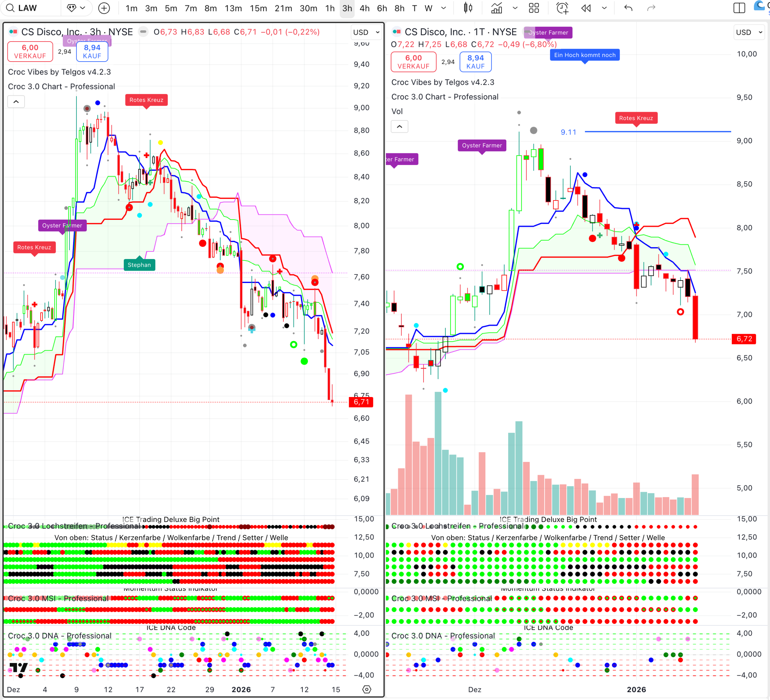Create an alert with alarm clock icon
The width and height of the screenshot is (770, 700).
(562, 8)
